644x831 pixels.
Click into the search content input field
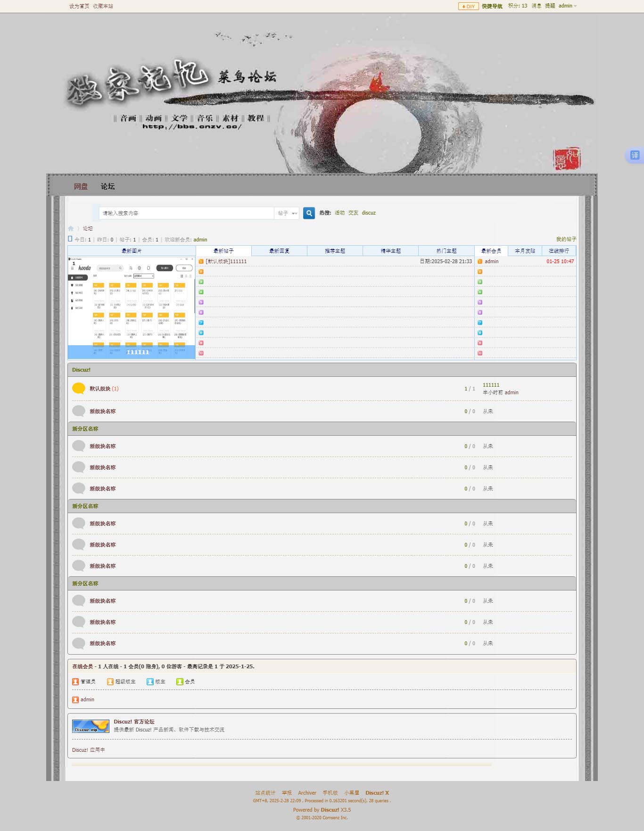[186, 213]
